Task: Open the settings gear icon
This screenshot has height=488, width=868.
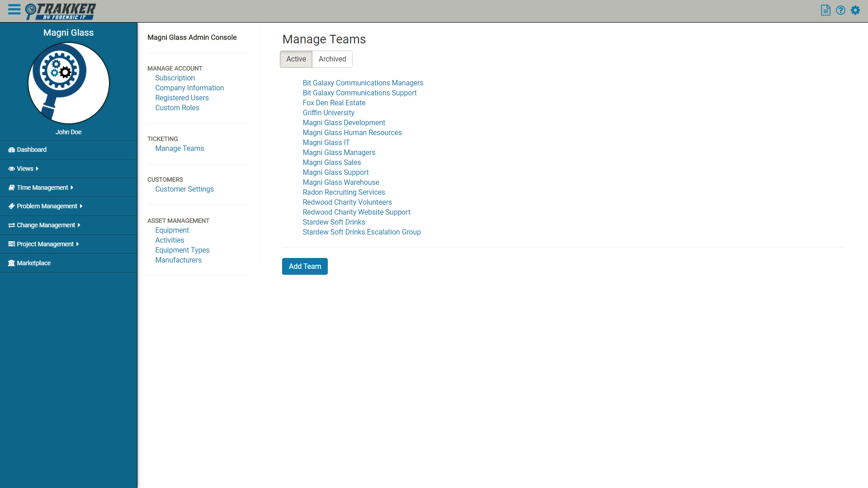Action: point(855,10)
